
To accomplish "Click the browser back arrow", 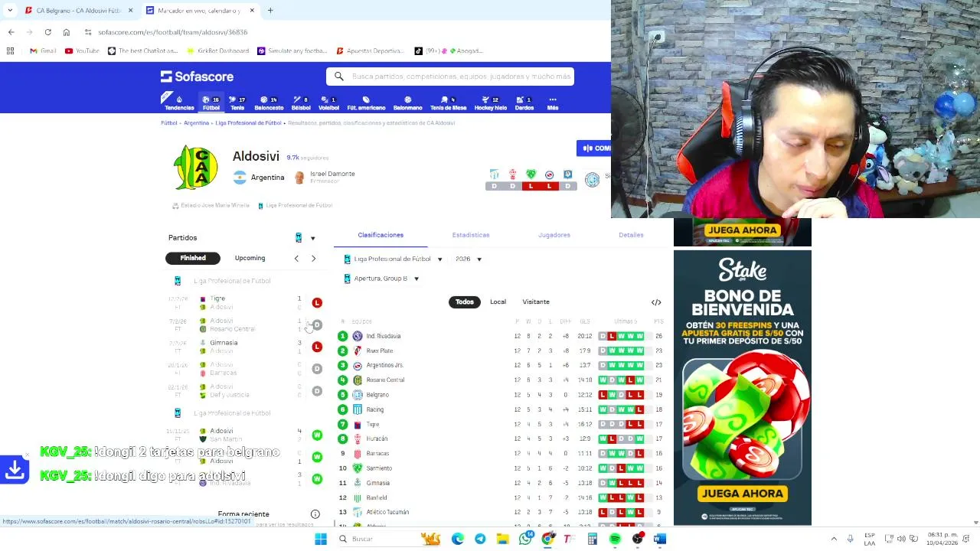I will [11, 32].
